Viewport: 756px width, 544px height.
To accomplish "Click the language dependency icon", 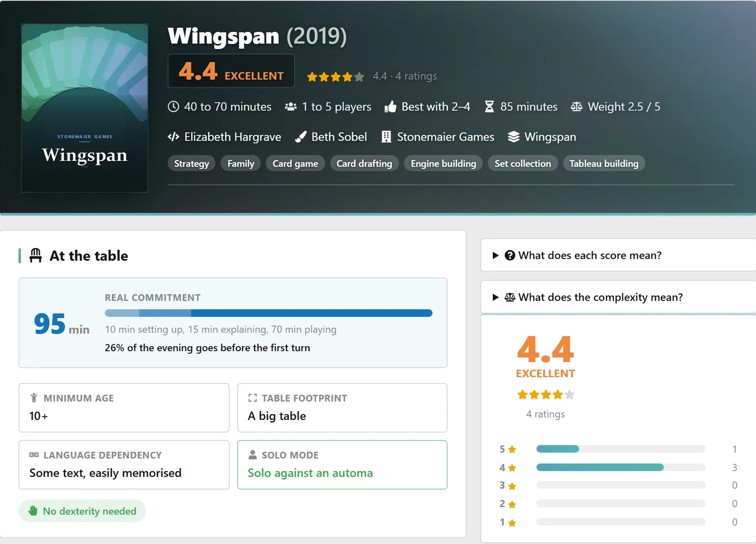I will [34, 455].
